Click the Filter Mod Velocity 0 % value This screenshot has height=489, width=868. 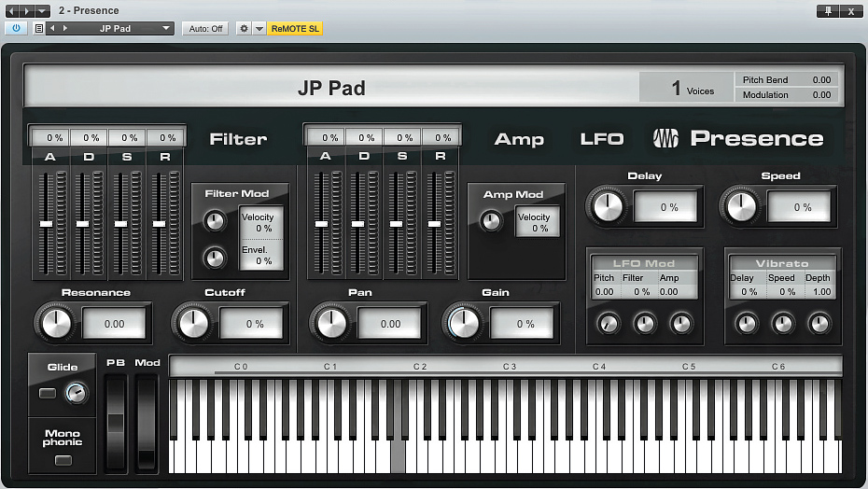click(263, 228)
